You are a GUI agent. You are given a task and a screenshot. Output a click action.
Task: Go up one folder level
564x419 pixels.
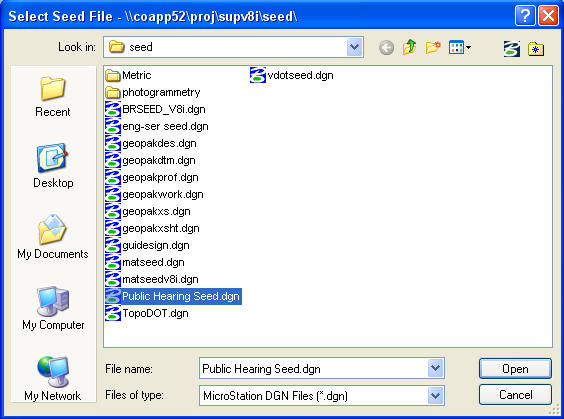(409, 47)
